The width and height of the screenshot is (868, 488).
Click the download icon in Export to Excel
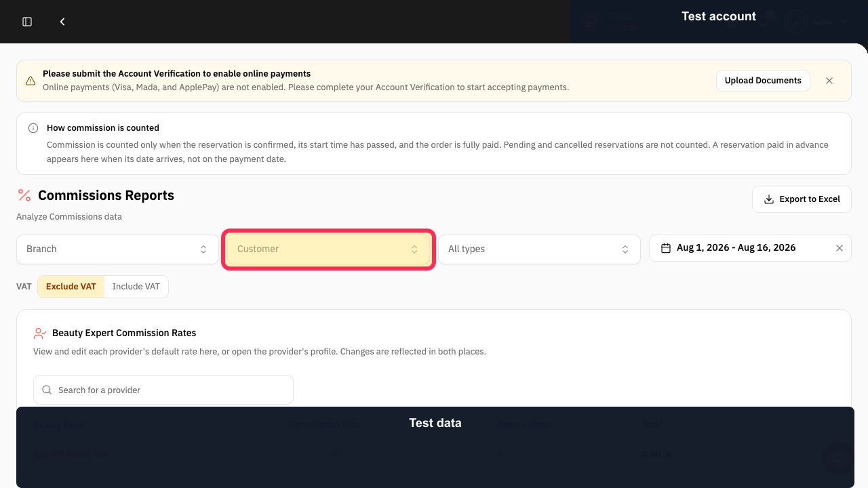tap(769, 199)
